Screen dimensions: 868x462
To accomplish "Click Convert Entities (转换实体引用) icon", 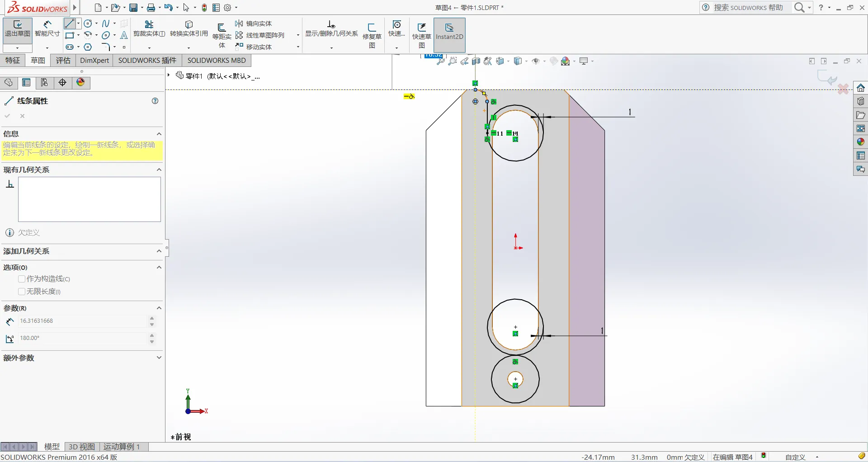I will point(189,25).
